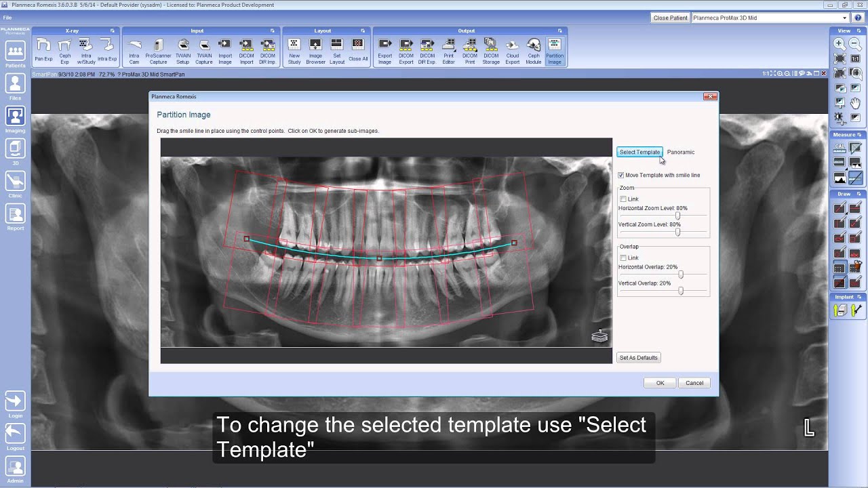Expand the Input toolbar group

(273, 30)
